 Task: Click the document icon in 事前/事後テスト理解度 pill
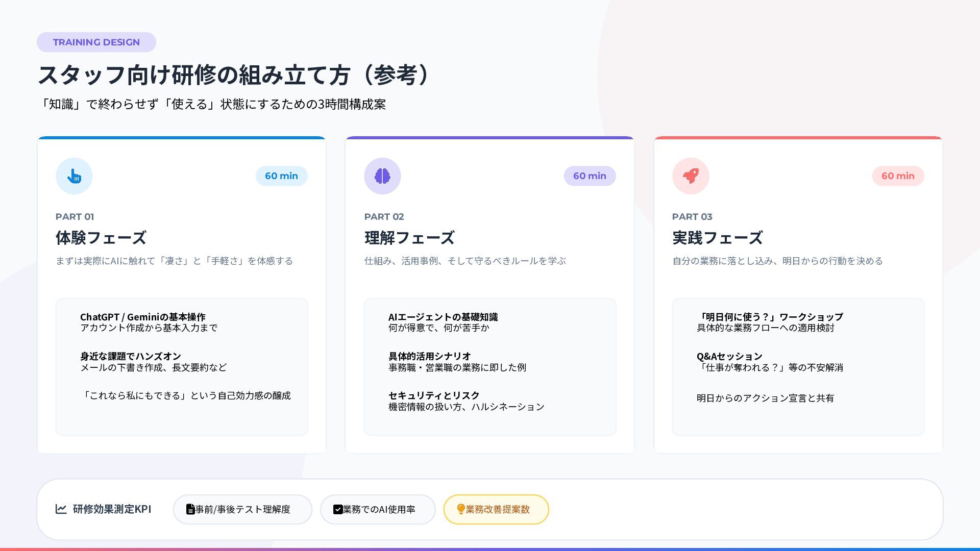point(190,509)
